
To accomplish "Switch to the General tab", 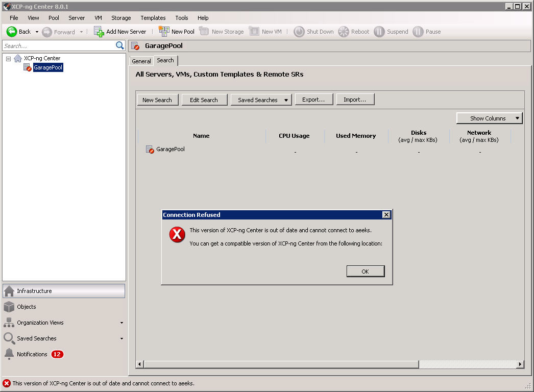I will (x=141, y=61).
